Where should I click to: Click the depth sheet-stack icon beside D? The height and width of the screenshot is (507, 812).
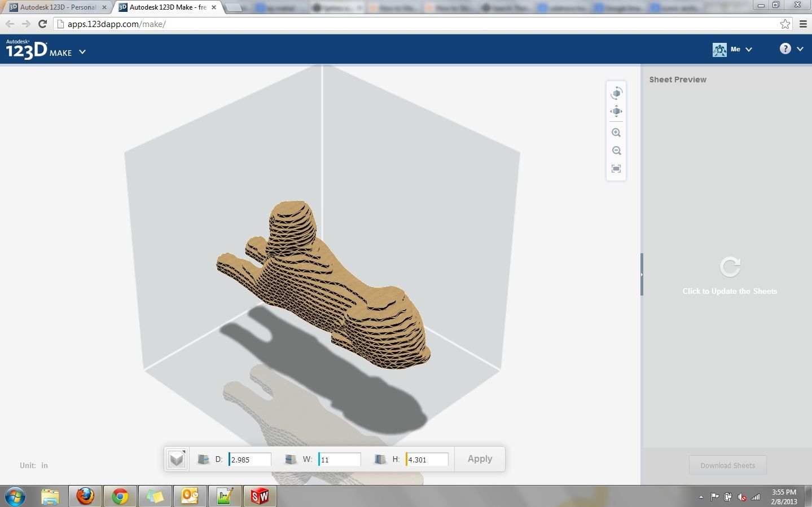tap(204, 459)
